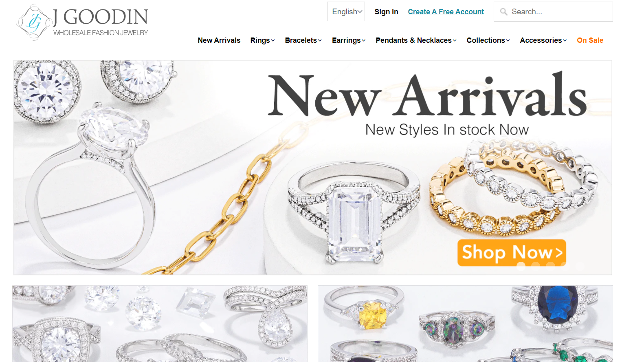Open the New Arrivals menu item
The width and height of the screenshot is (644, 362).
[219, 40]
